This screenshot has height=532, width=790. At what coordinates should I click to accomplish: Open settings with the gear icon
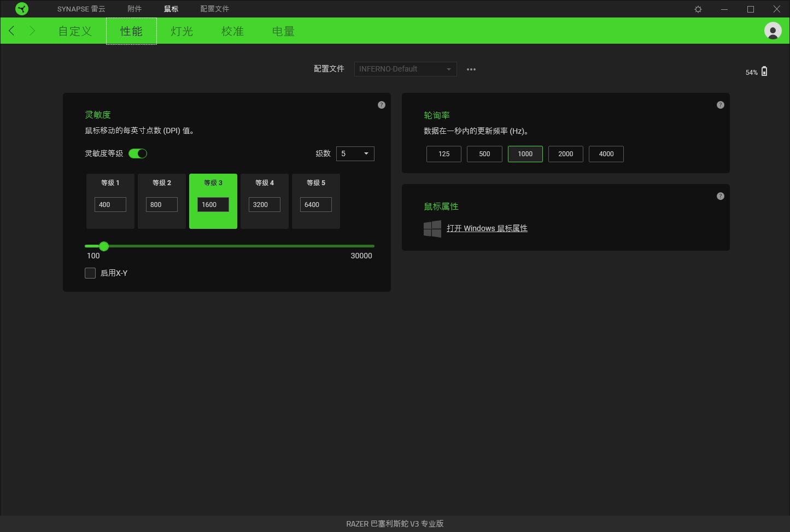pyautogui.click(x=698, y=9)
